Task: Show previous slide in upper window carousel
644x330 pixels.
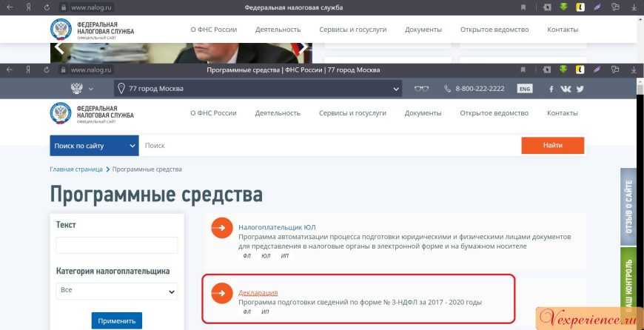Action: 59,48
